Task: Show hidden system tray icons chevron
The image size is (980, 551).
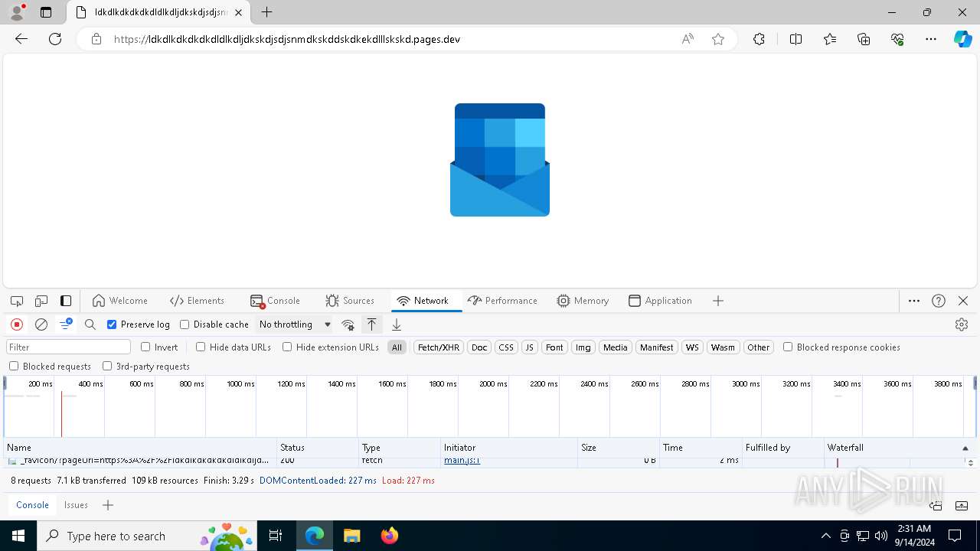Action: click(x=825, y=536)
